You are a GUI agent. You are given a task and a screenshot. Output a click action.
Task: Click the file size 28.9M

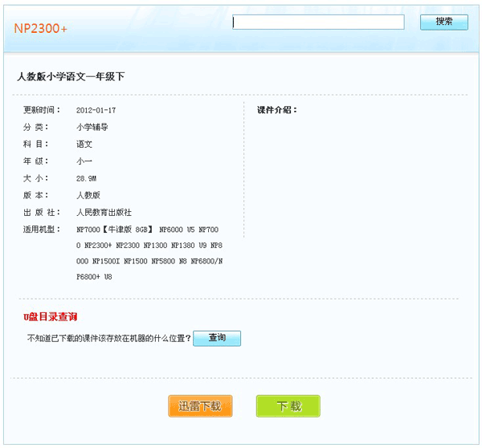87,178
